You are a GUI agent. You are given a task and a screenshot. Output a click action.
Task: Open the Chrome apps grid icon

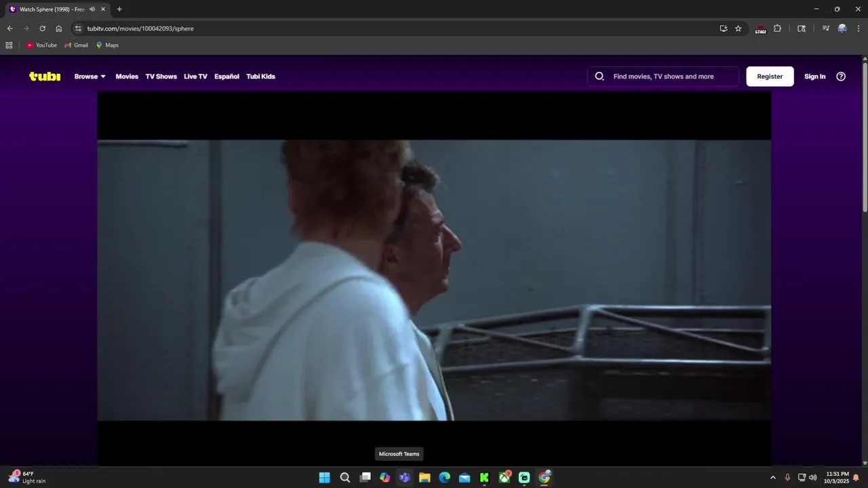pyautogui.click(x=9, y=45)
